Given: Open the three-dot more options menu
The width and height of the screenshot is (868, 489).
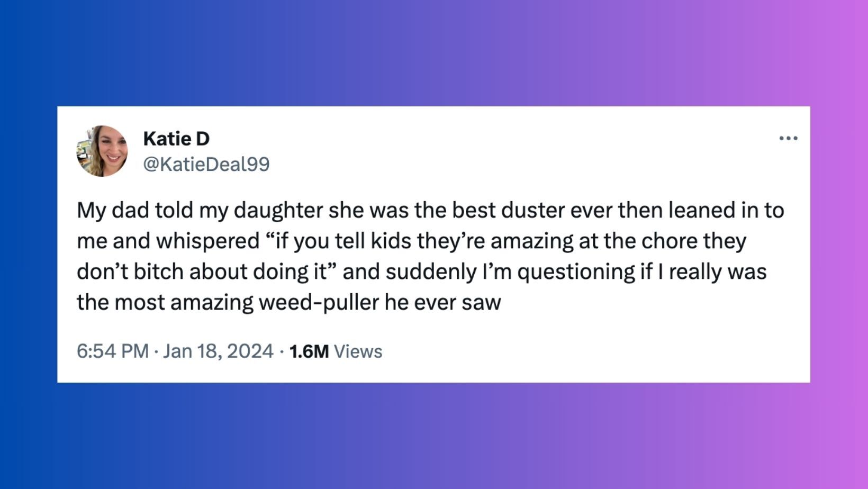Looking at the screenshot, I should coord(788,139).
